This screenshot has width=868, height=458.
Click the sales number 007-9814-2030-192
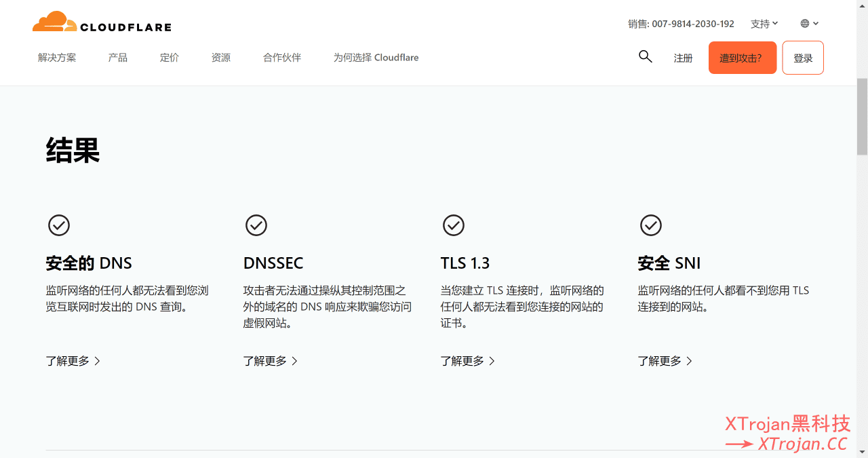tap(693, 24)
